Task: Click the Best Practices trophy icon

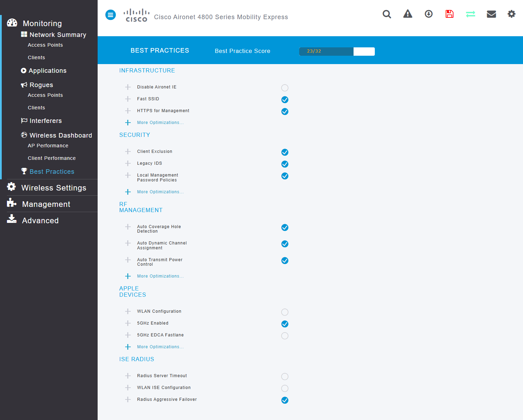Action: [x=24, y=171]
